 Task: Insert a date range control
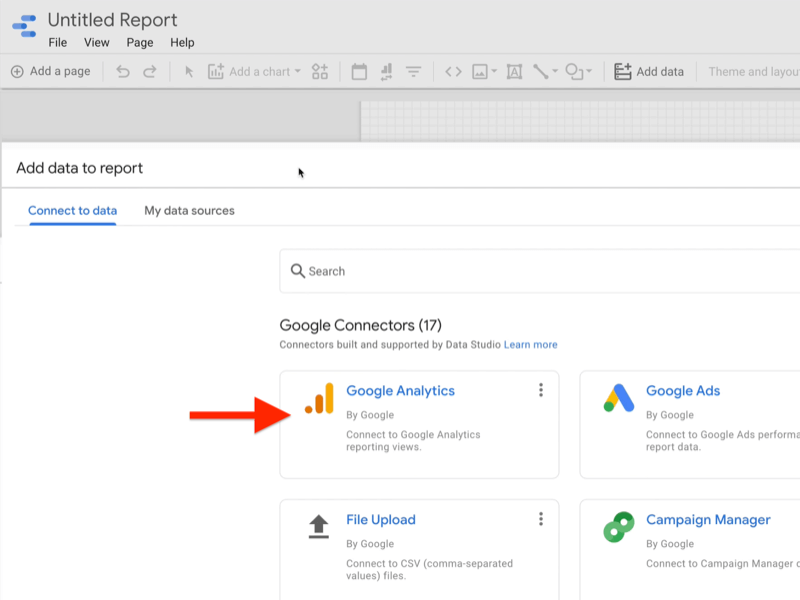359,71
